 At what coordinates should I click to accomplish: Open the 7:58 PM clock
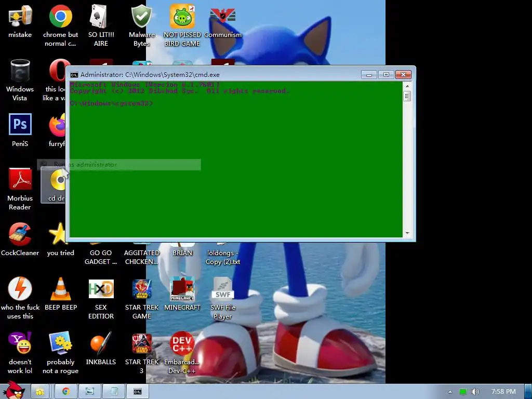[x=503, y=392]
